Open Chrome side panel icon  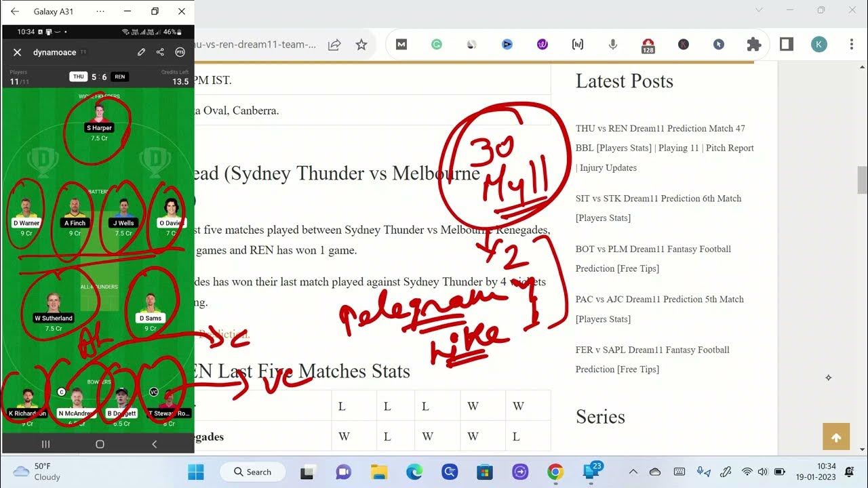[x=787, y=45]
